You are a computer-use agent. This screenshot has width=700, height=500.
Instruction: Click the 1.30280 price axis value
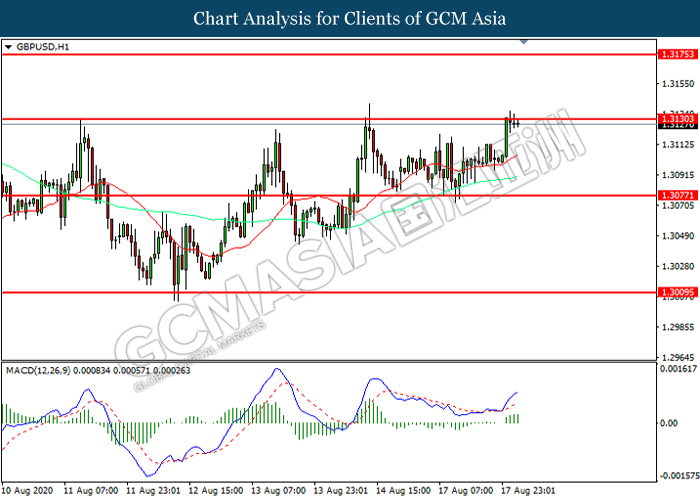click(x=678, y=267)
